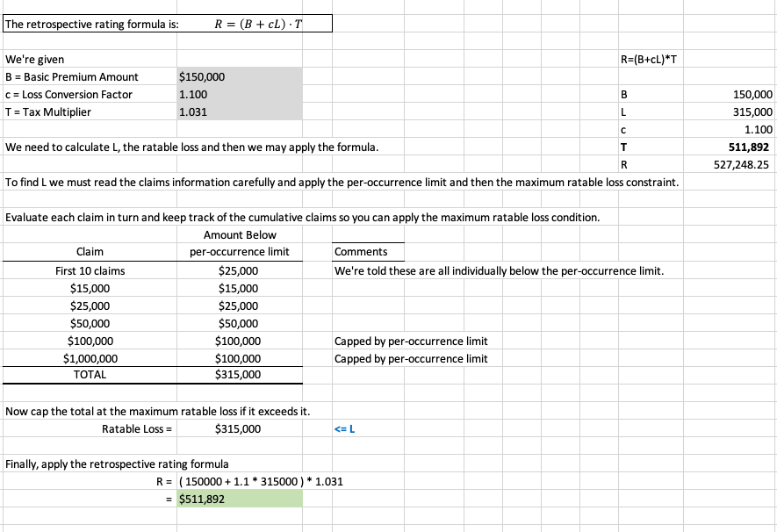Select the $1,000,000 claim cell
The width and height of the screenshot is (777, 532).
click(x=90, y=358)
